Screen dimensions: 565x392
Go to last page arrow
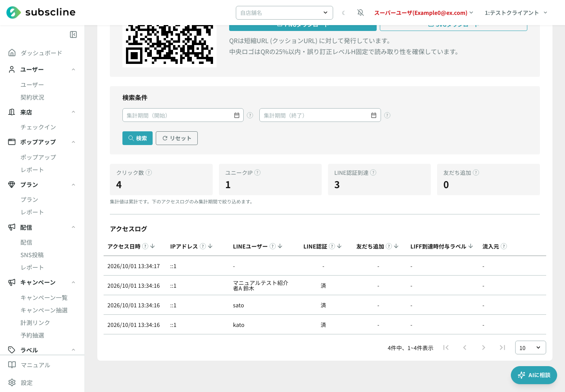click(x=502, y=348)
